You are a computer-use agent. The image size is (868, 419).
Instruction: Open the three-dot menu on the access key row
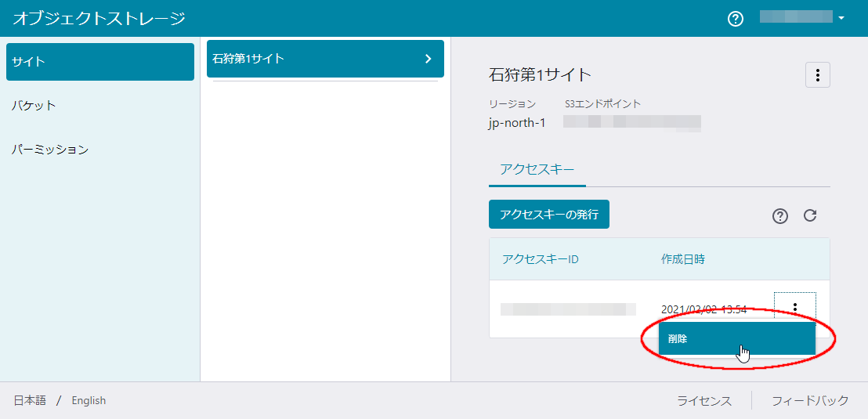tap(794, 308)
